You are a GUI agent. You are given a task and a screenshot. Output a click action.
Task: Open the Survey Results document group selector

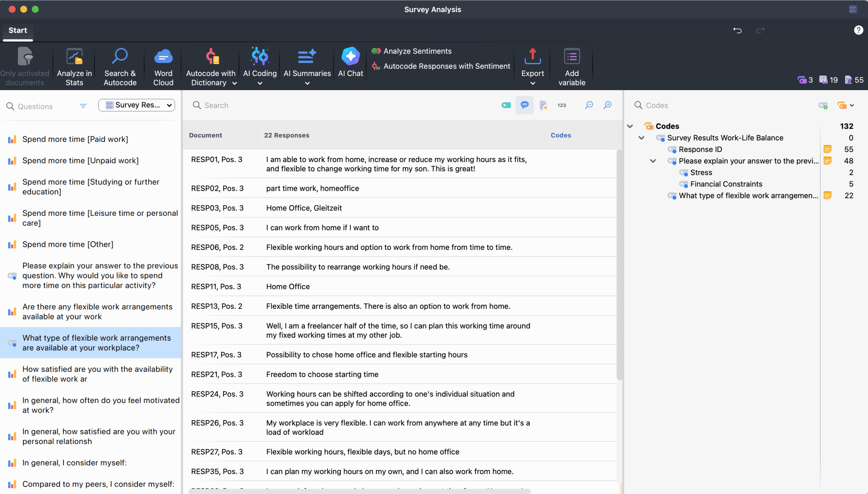[136, 105]
